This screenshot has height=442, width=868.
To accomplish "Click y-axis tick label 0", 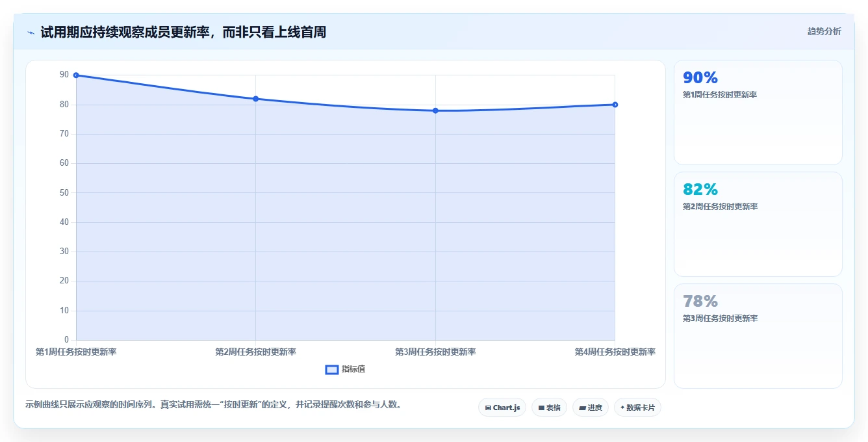I will click(x=66, y=340).
